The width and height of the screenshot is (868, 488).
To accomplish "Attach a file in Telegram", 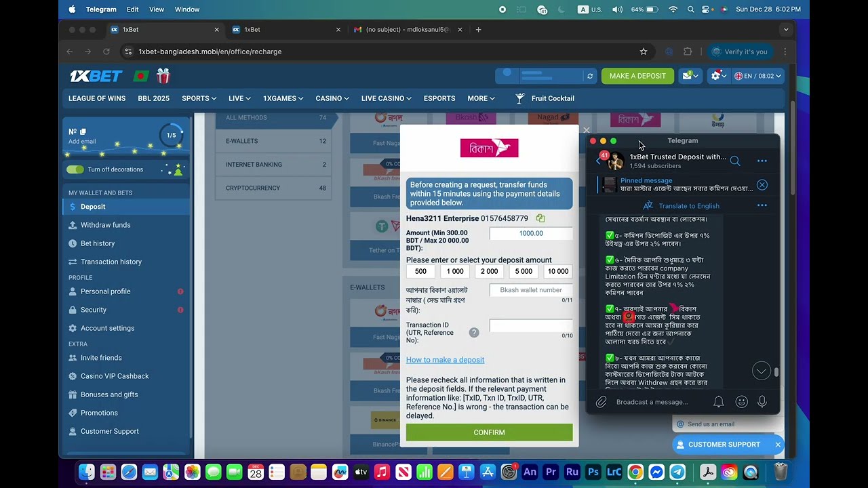I will point(601,402).
